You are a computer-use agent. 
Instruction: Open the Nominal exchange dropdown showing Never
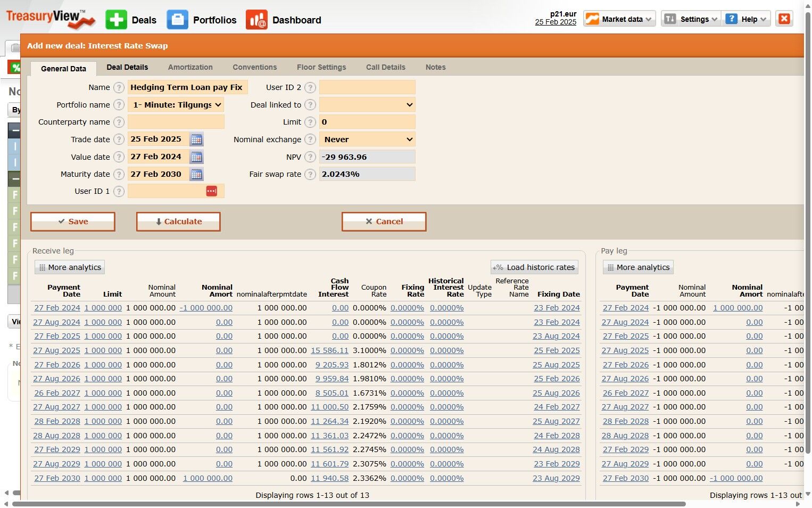pos(367,140)
